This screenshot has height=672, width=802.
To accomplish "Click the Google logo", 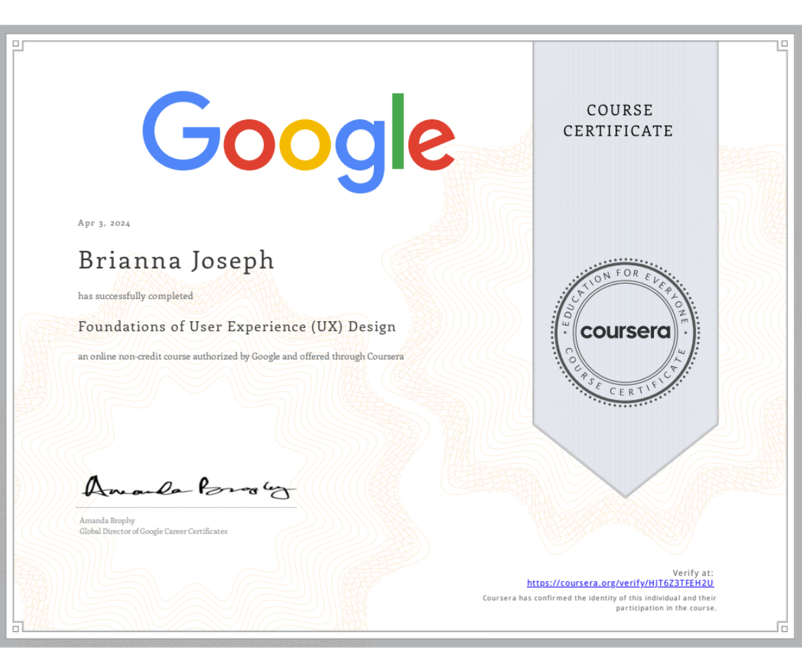I will click(299, 142).
